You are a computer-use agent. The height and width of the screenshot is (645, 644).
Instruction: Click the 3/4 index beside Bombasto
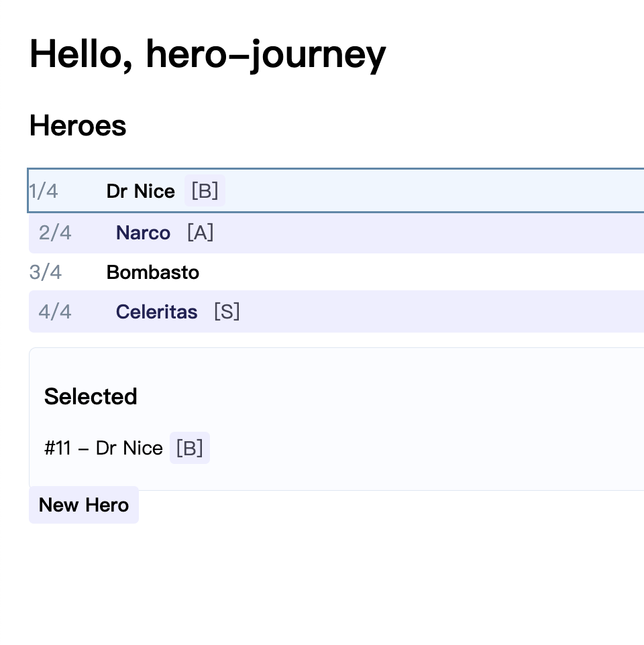tap(46, 272)
